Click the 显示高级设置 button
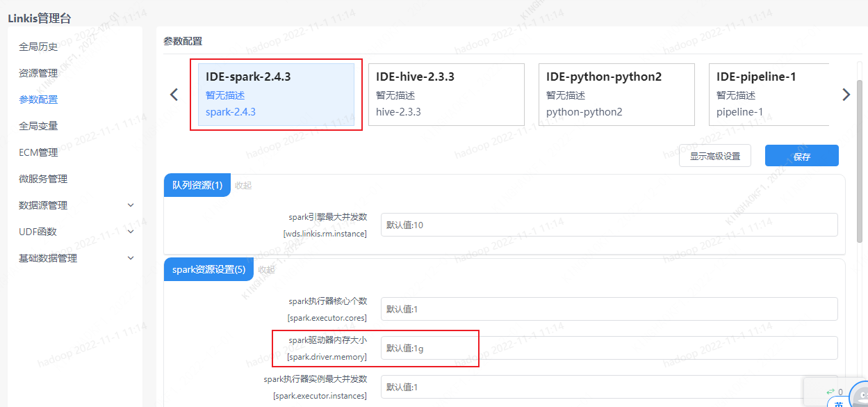 coord(714,157)
